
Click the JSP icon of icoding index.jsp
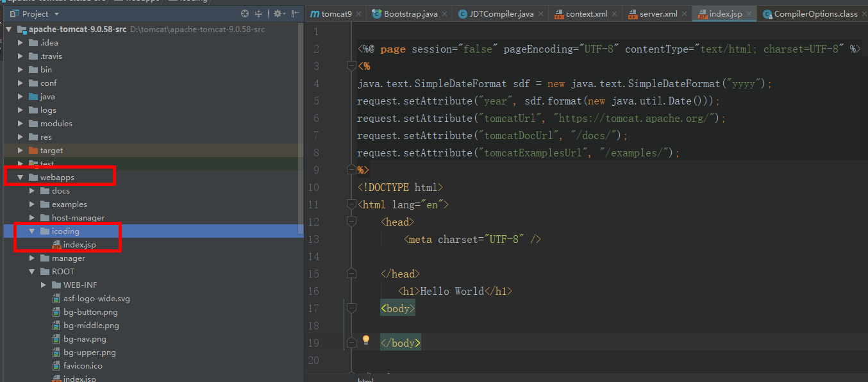pyautogui.click(x=56, y=245)
